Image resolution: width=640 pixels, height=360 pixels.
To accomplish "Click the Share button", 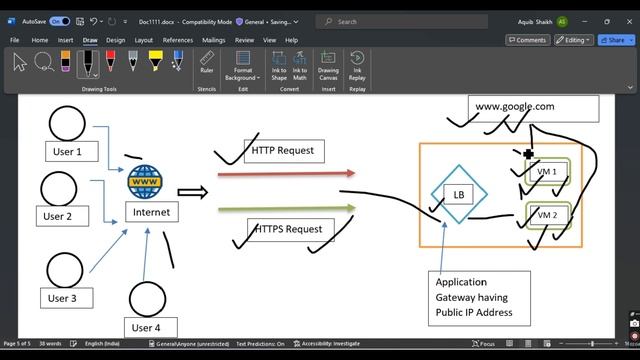I will 613,40.
